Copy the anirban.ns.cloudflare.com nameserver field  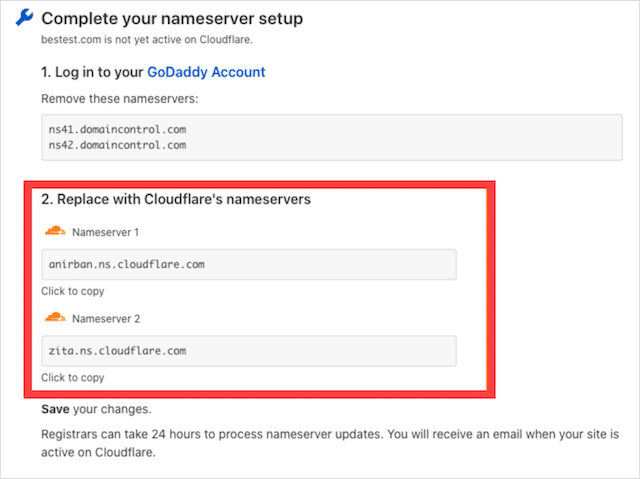tap(249, 264)
